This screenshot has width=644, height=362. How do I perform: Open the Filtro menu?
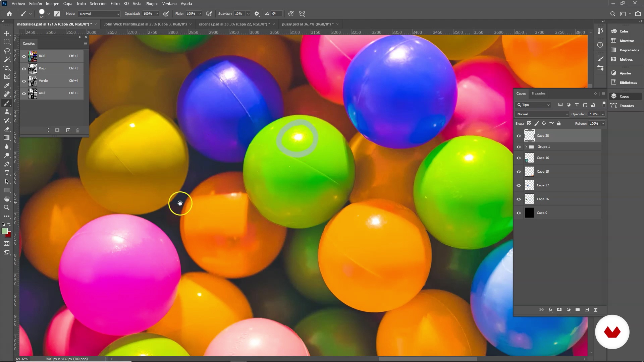point(115,4)
